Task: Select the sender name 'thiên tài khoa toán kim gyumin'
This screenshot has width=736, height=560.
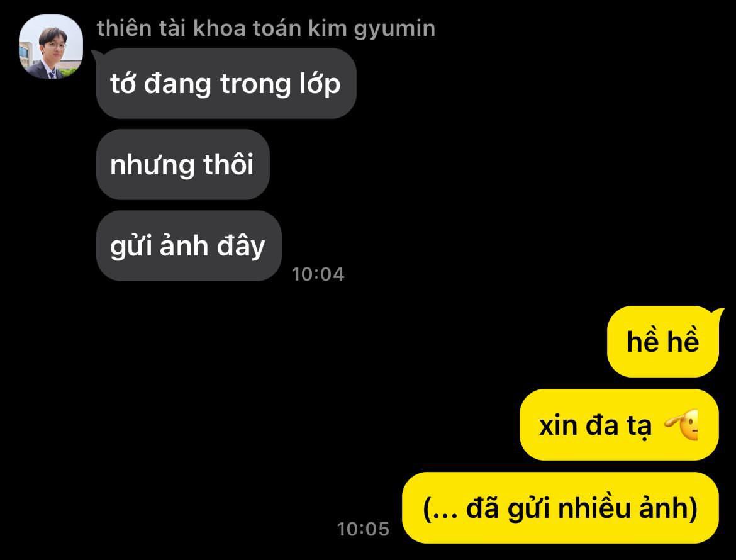Action: pyautogui.click(x=266, y=28)
